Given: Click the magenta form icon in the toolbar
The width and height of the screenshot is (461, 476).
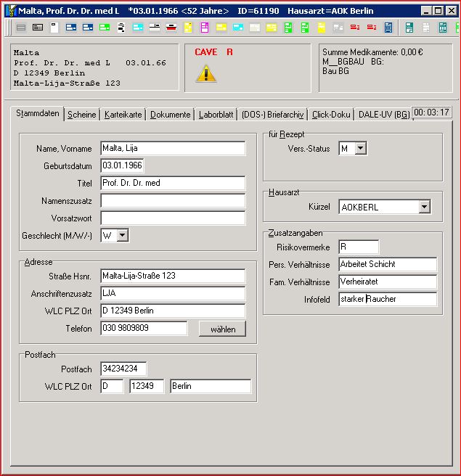Looking at the screenshot, I should tap(205, 28).
